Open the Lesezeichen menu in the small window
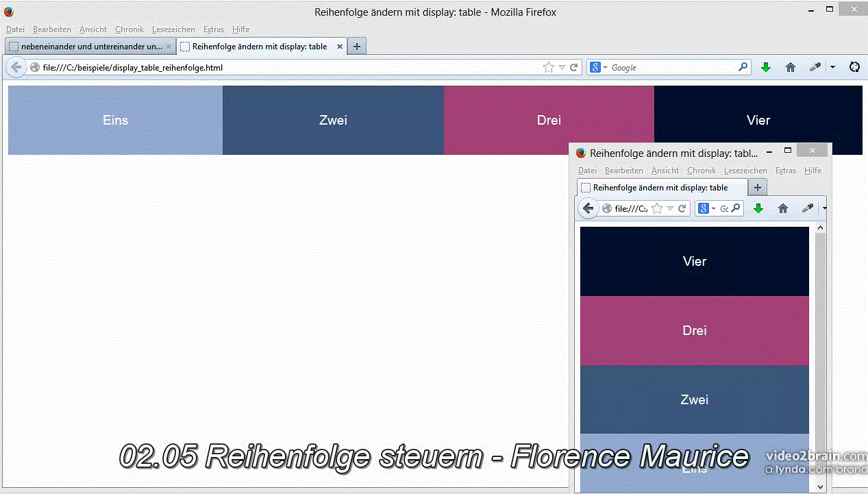This screenshot has width=868, height=494. tap(745, 171)
